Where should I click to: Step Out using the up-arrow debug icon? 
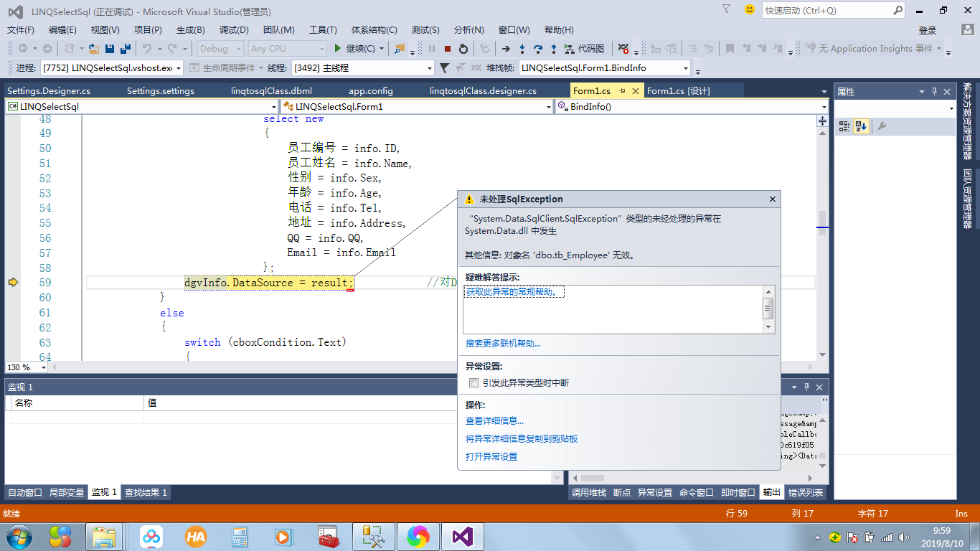(x=553, y=49)
